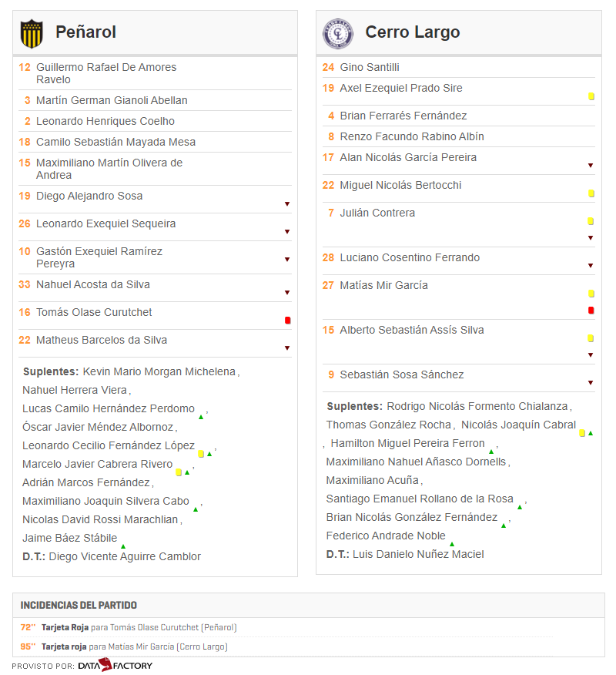
Task: Click green arrow after Federico Andrade Noble
Action: click(452, 544)
